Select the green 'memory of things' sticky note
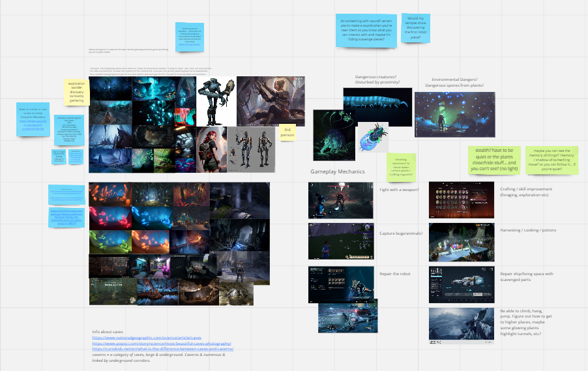Image resolution: width=588 pixels, height=371 pixels. (x=551, y=160)
